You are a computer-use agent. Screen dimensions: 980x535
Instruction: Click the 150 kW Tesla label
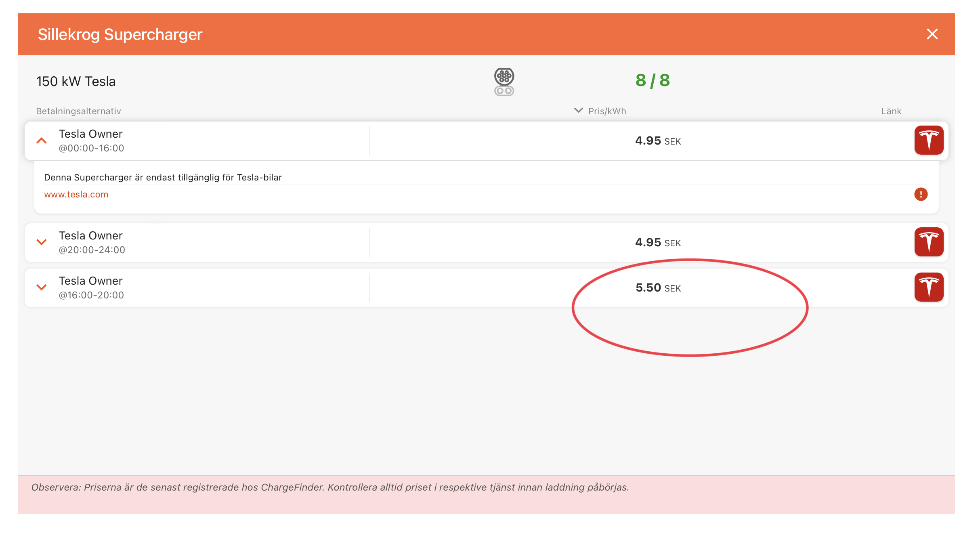76,82
